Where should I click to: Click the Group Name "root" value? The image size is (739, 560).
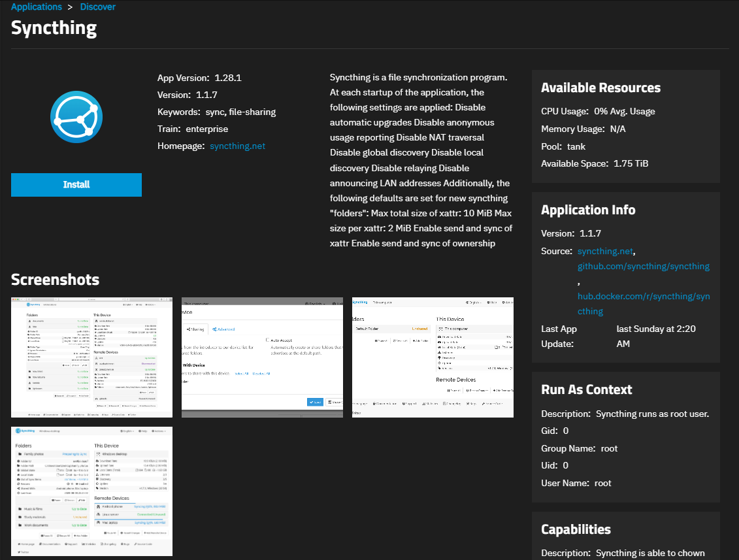(610, 449)
